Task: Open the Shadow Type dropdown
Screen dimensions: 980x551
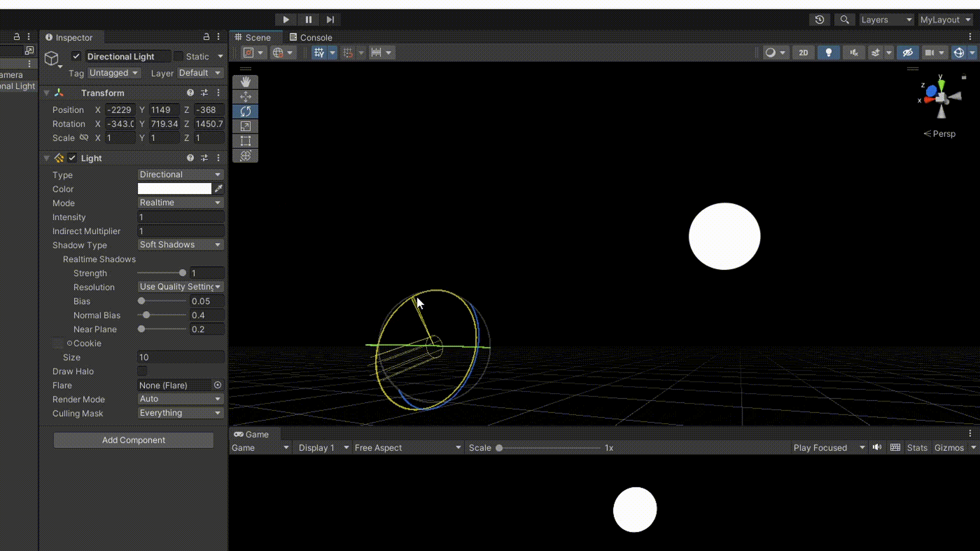Action: pos(180,245)
